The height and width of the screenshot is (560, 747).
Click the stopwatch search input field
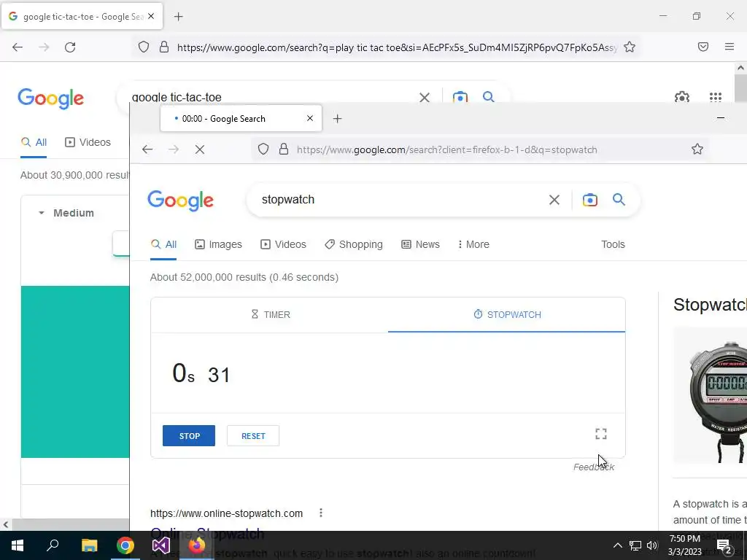pyautogui.click(x=400, y=200)
